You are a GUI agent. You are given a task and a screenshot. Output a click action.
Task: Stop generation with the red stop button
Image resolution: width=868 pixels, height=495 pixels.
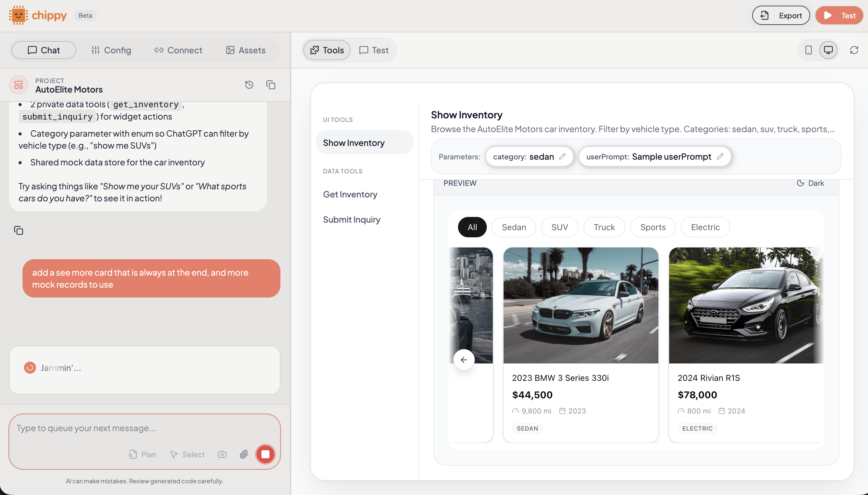coord(265,454)
